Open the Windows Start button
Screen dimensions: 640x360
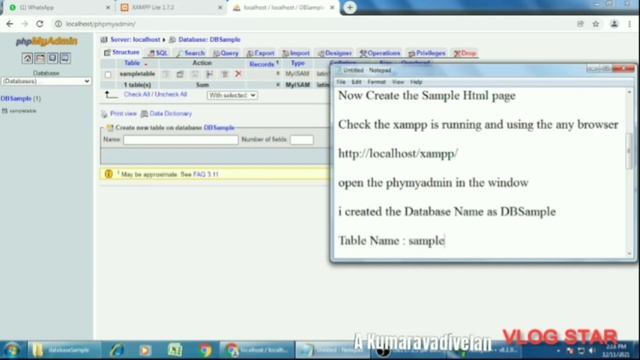click(x=12, y=350)
